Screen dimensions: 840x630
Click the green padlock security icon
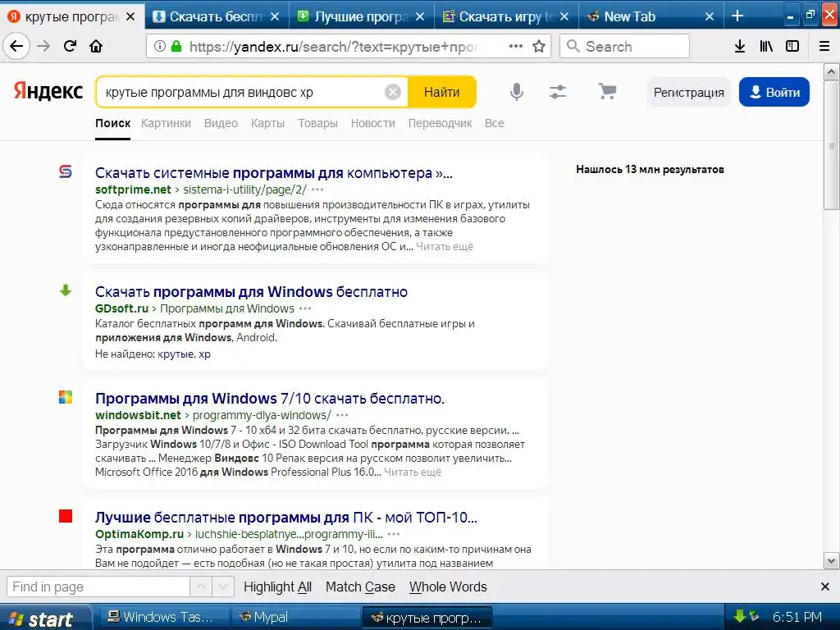[176, 46]
